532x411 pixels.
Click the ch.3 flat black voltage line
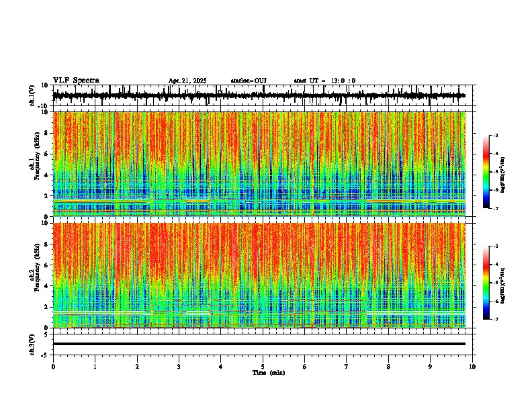click(x=259, y=344)
